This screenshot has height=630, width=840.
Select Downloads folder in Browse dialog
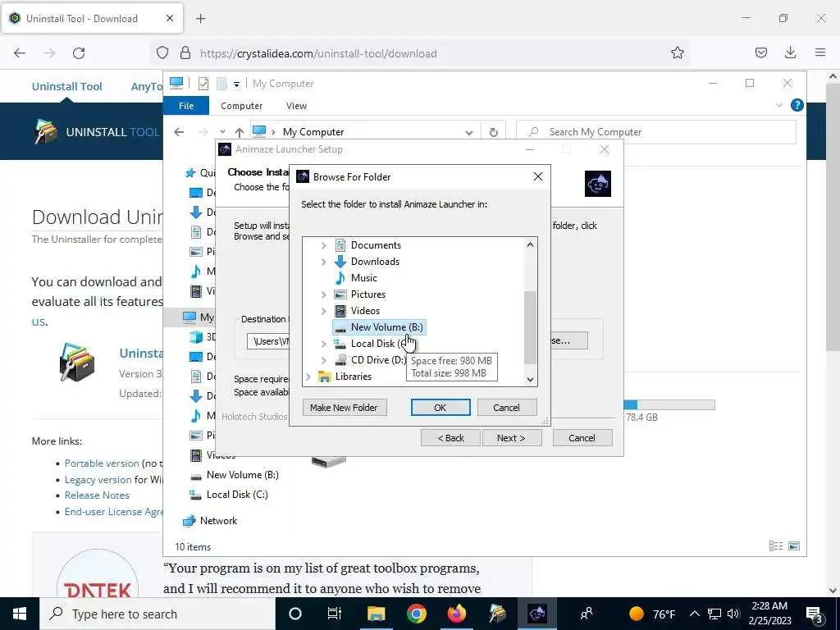[375, 262]
